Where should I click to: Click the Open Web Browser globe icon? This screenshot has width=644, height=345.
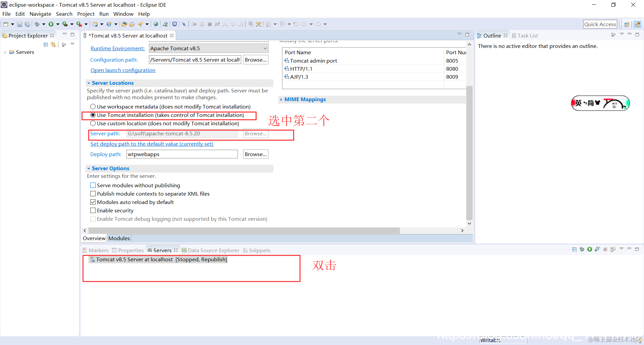coord(156,24)
